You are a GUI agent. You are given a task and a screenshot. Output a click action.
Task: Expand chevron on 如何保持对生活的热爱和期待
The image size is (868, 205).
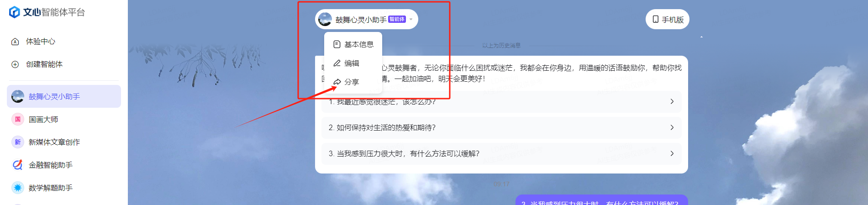point(672,127)
